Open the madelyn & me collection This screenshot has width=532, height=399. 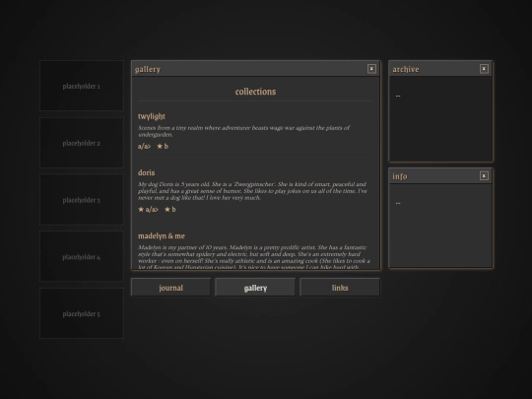coord(162,235)
